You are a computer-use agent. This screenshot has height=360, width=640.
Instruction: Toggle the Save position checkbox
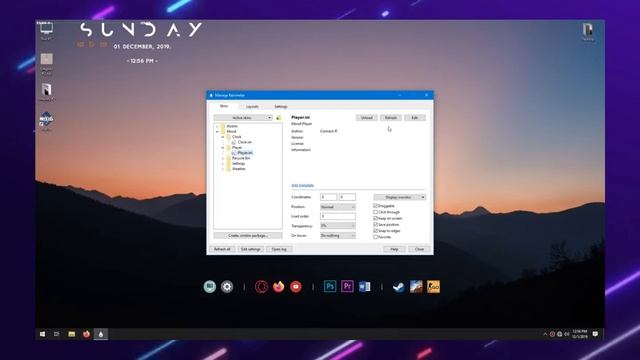click(376, 224)
